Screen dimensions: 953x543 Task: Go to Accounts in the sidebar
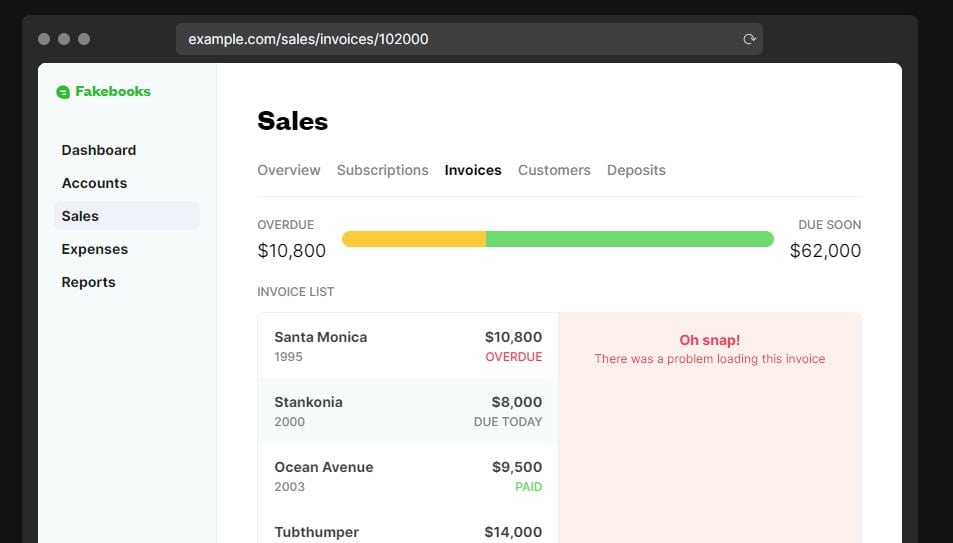coord(94,183)
